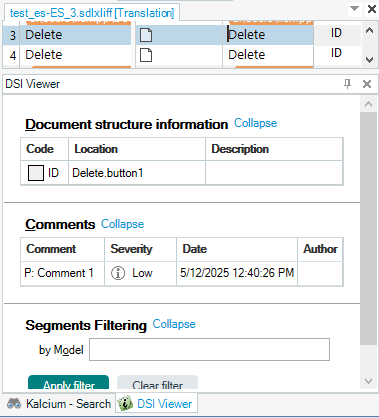Click the P: Comment 1 cell

(62, 273)
